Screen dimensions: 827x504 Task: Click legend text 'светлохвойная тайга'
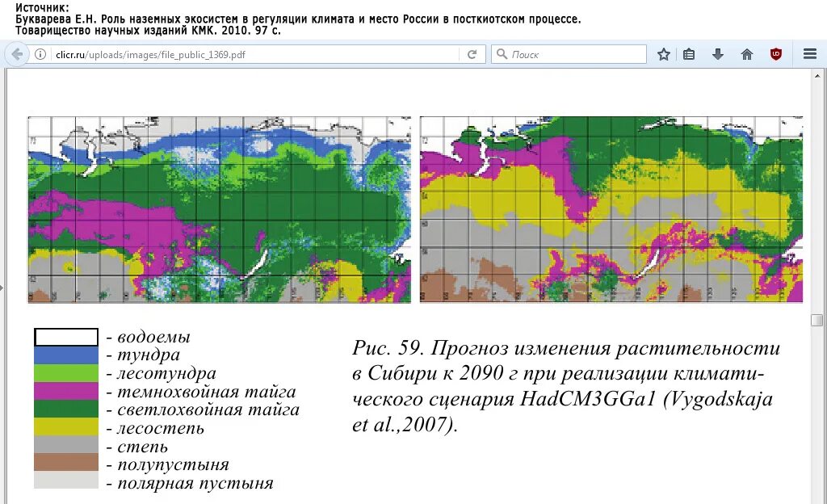pyautogui.click(x=208, y=409)
